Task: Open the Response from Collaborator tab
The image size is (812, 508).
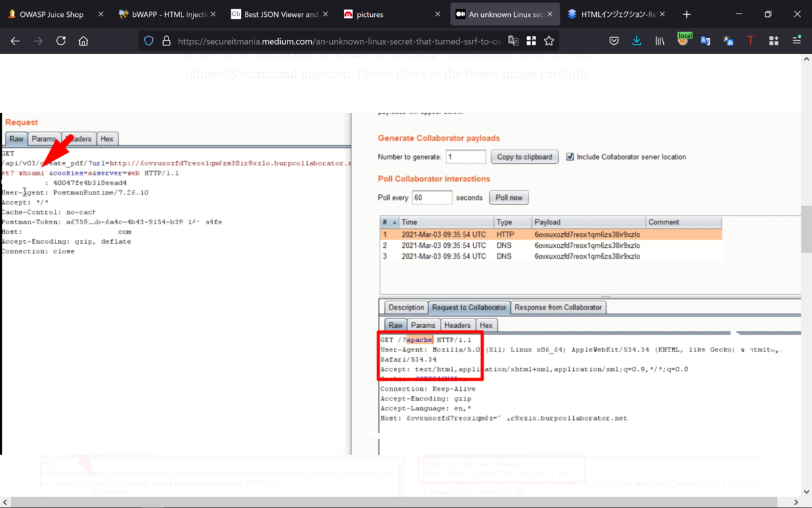Action: (x=558, y=308)
